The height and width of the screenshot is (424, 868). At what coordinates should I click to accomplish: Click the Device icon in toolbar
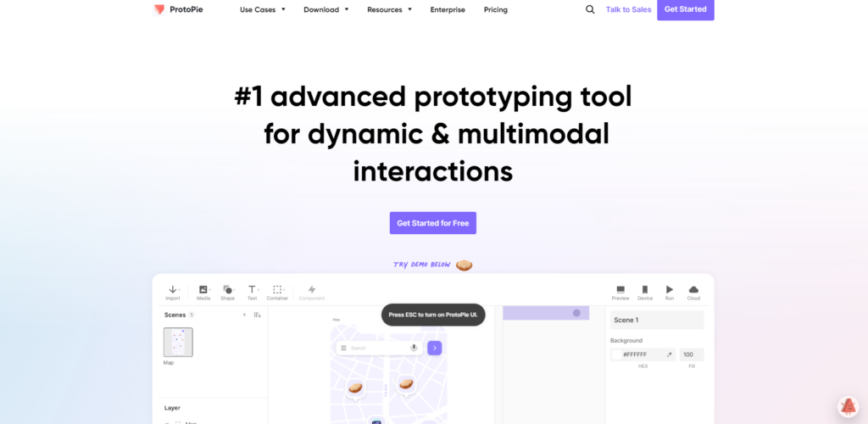coord(645,291)
